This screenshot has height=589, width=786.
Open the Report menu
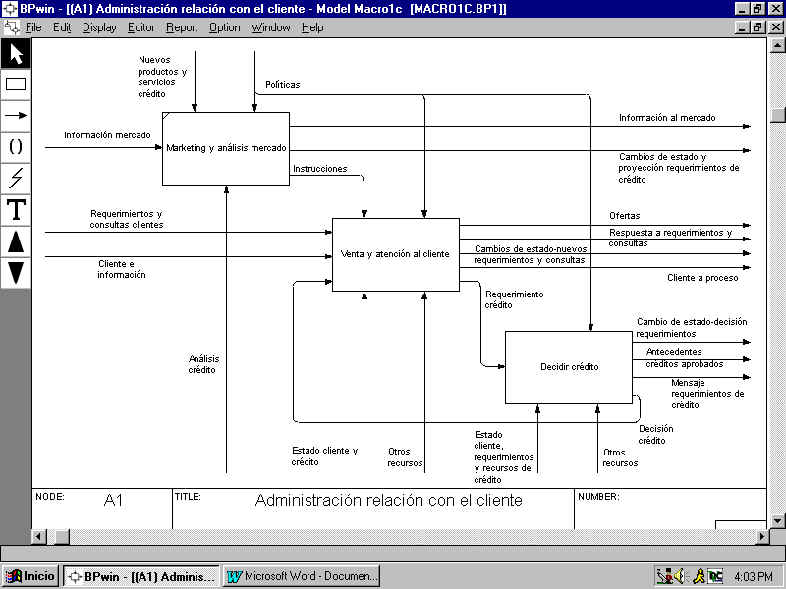click(181, 28)
